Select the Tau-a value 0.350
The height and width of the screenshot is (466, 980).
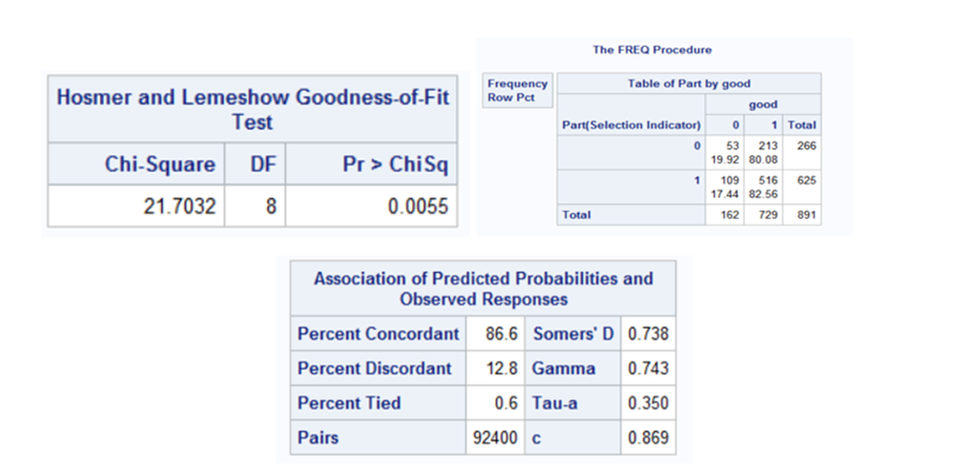647,403
